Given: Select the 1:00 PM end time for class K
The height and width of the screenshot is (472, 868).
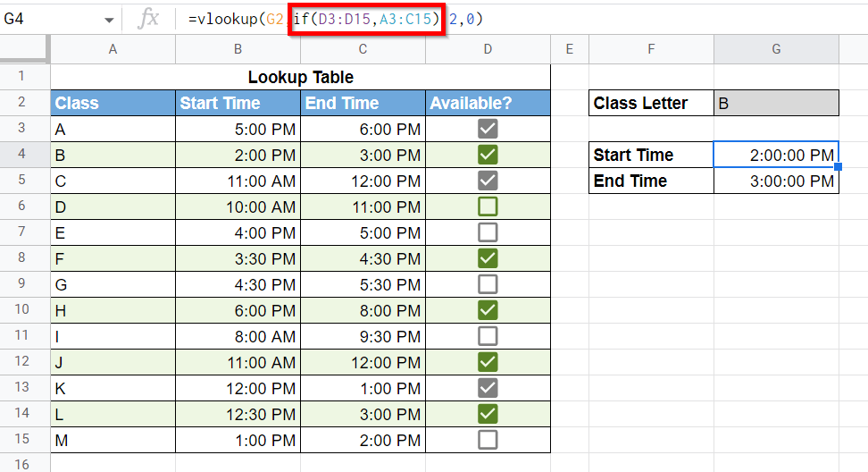Looking at the screenshot, I should (363, 388).
